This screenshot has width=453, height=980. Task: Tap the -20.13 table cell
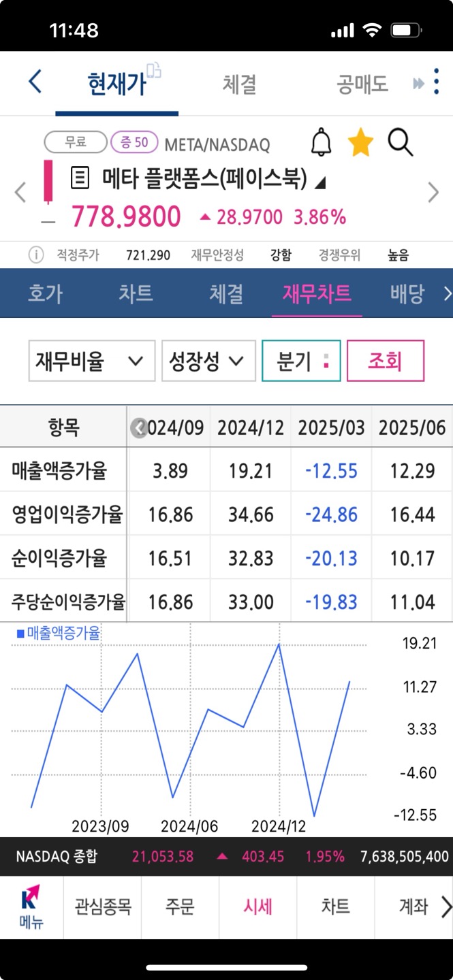coord(331,558)
